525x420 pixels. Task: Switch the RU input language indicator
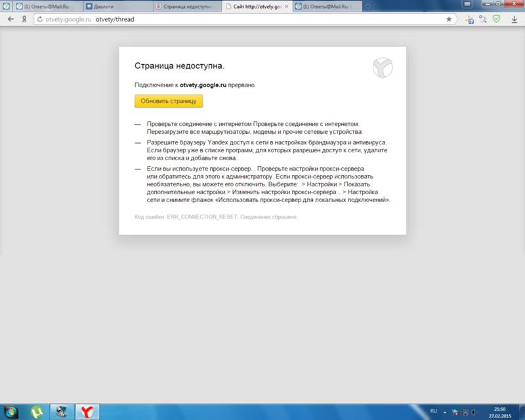pyautogui.click(x=434, y=411)
